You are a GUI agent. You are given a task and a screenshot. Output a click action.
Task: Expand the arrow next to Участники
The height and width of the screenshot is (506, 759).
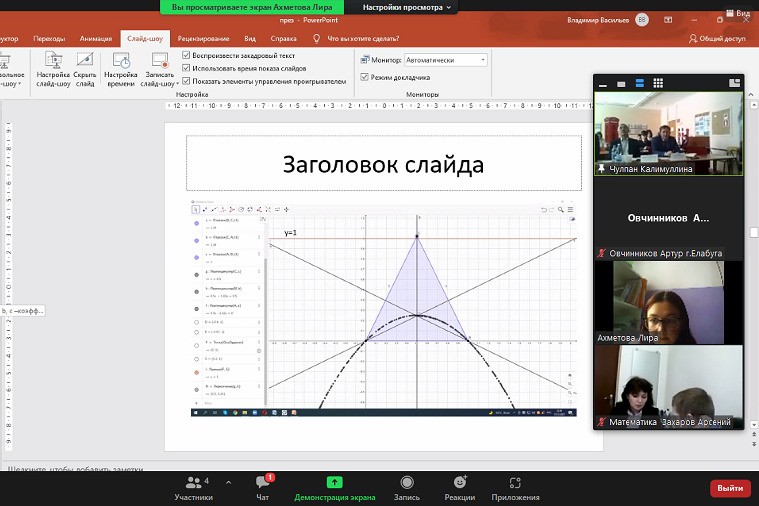coord(228,482)
